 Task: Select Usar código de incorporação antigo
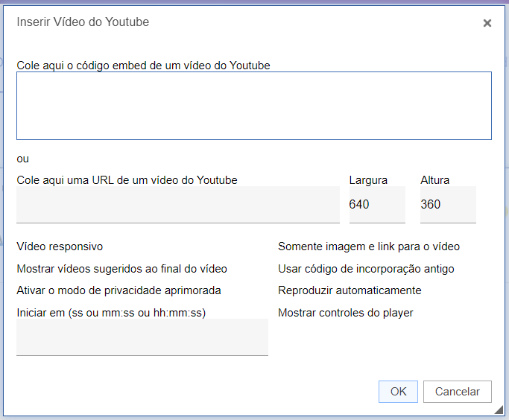366,269
